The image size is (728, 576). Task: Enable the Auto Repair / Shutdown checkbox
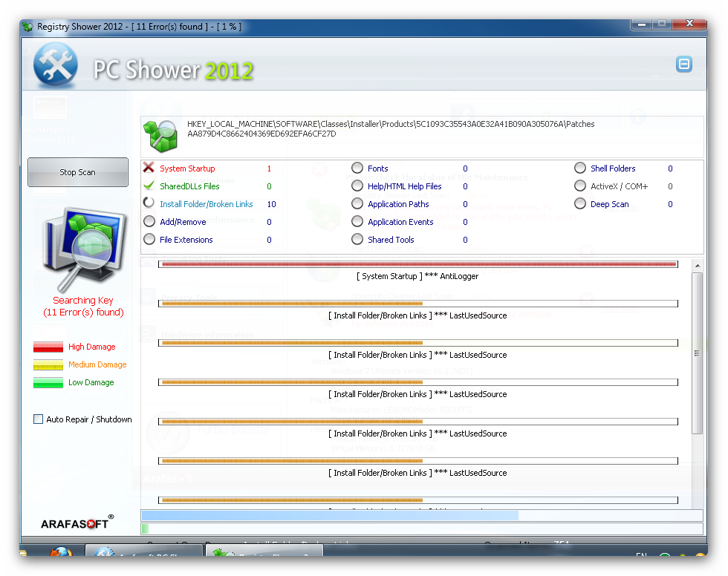tap(38, 419)
